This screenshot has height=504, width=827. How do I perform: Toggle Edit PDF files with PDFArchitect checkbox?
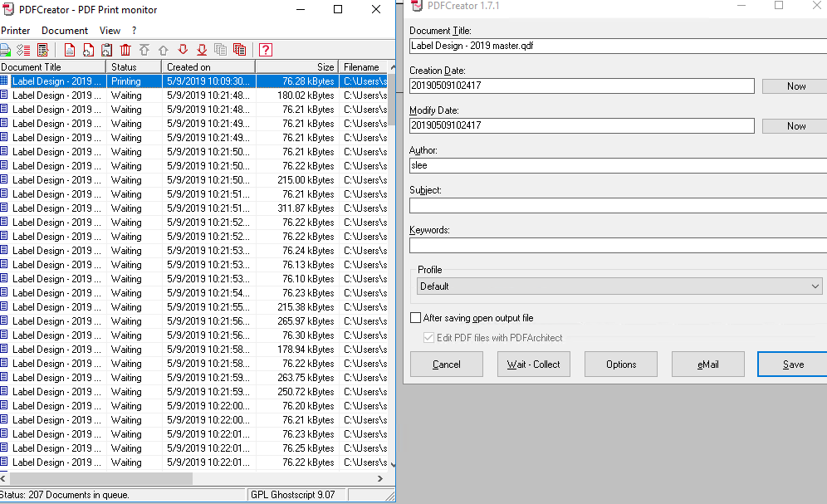tap(428, 338)
